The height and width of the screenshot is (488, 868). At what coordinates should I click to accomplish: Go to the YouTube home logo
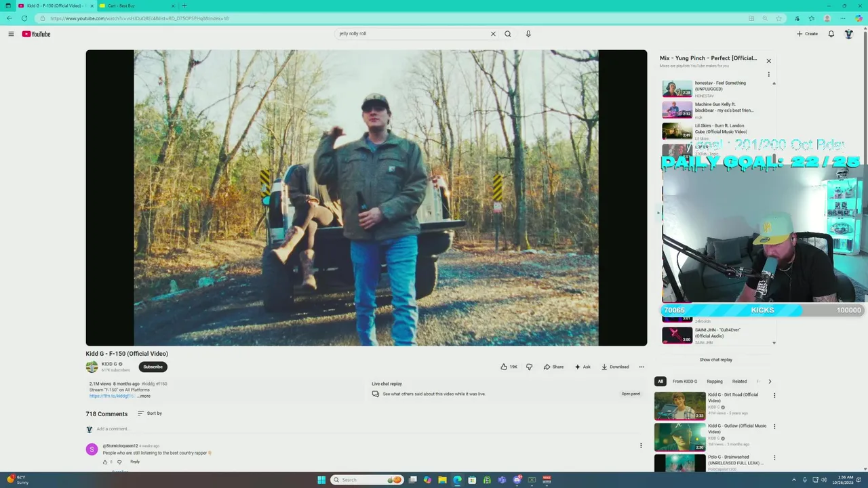36,34
